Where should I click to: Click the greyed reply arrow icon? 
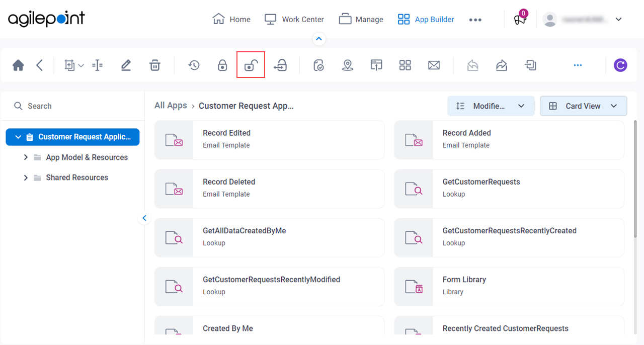click(x=472, y=65)
